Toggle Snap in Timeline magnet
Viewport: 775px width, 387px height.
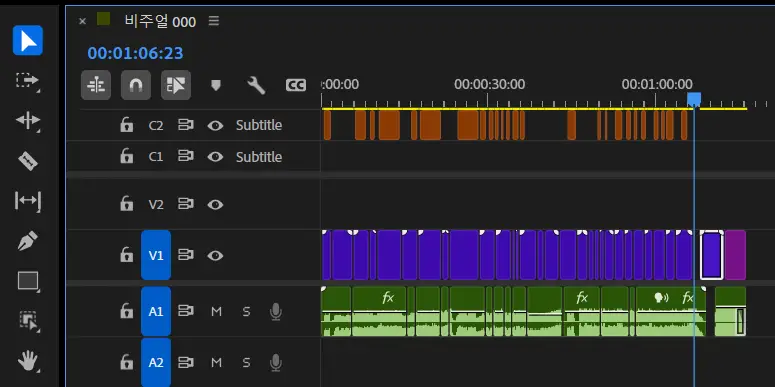(x=136, y=85)
